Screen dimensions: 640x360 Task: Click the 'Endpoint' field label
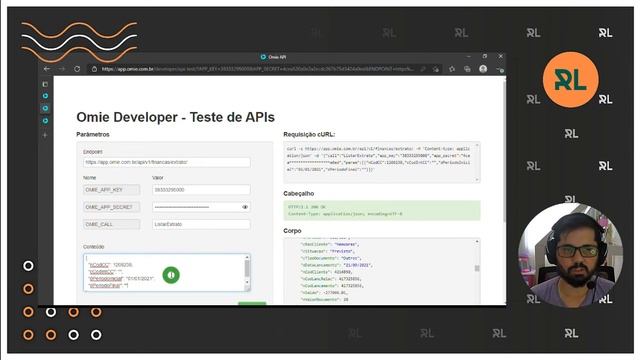point(93,152)
